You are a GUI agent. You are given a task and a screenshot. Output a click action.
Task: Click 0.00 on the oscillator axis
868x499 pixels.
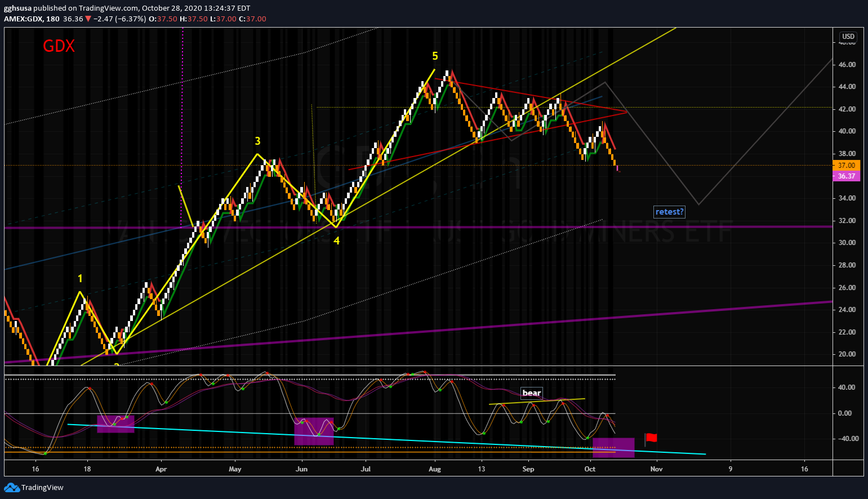(x=845, y=413)
